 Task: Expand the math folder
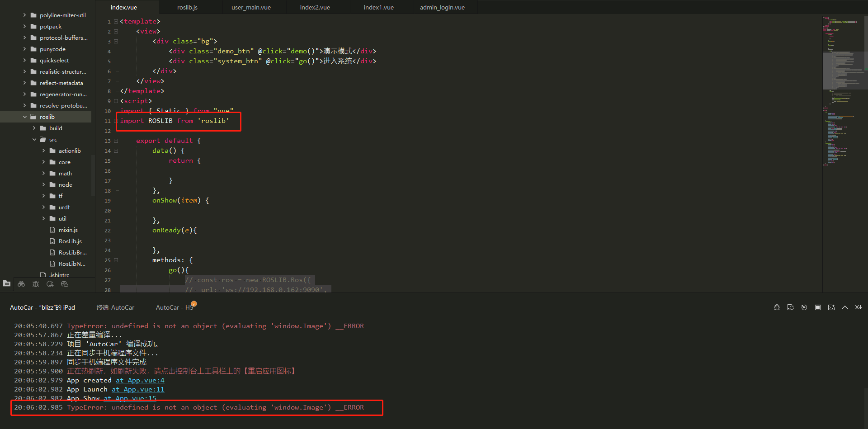[x=43, y=173]
